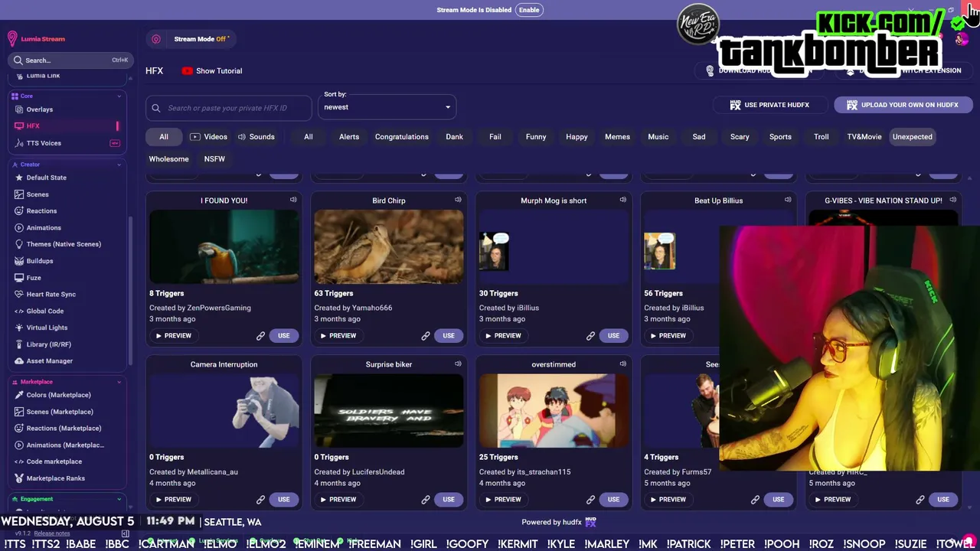
Task: Click the HFX ID search field
Action: click(229, 108)
